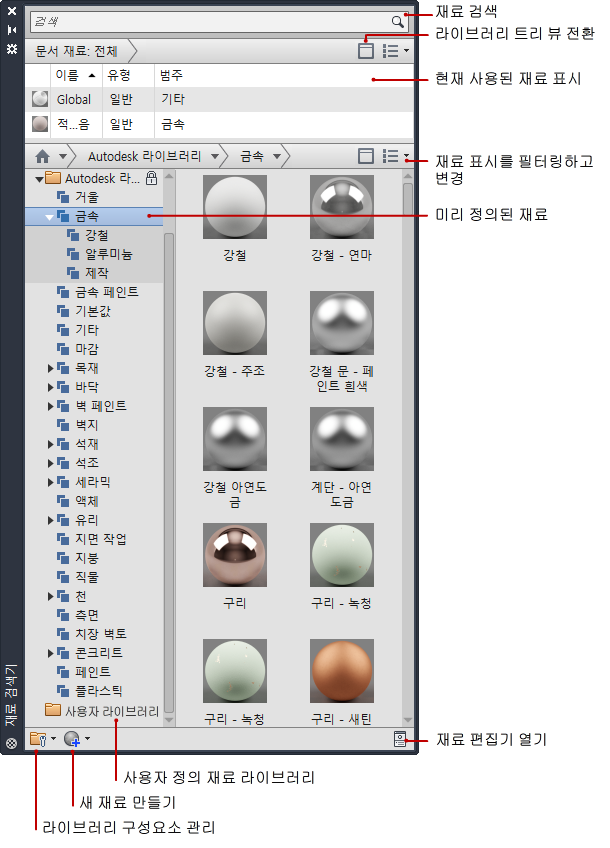Image resolution: width=610 pixels, height=848 pixels.
Task: Open the 금속 breadcrumb dropdown arrow
Action: coord(277,157)
